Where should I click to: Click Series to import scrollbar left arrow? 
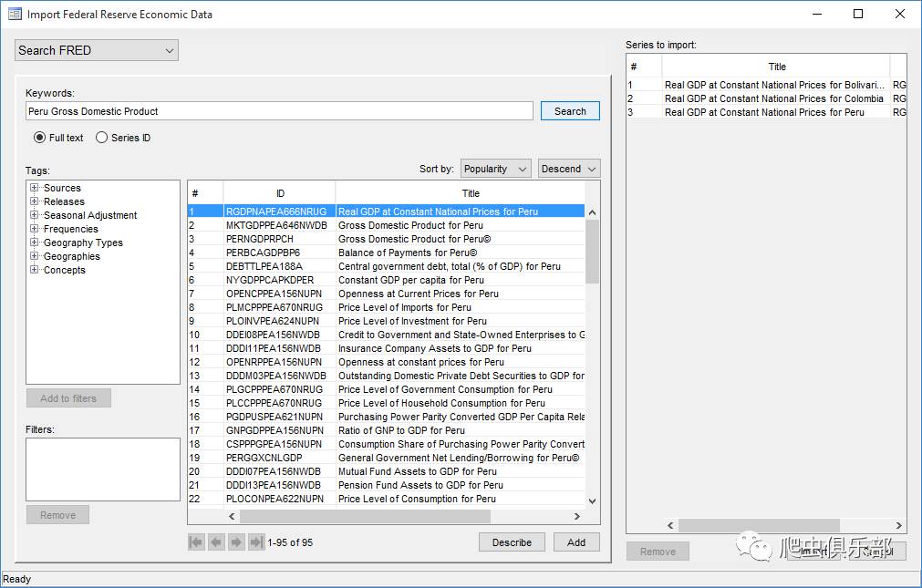click(670, 525)
